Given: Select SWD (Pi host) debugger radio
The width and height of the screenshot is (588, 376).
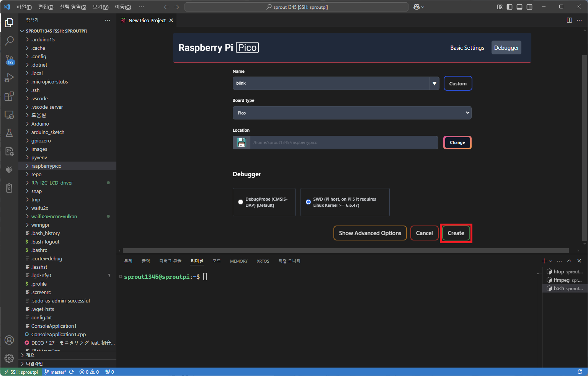Looking at the screenshot, I should [308, 202].
